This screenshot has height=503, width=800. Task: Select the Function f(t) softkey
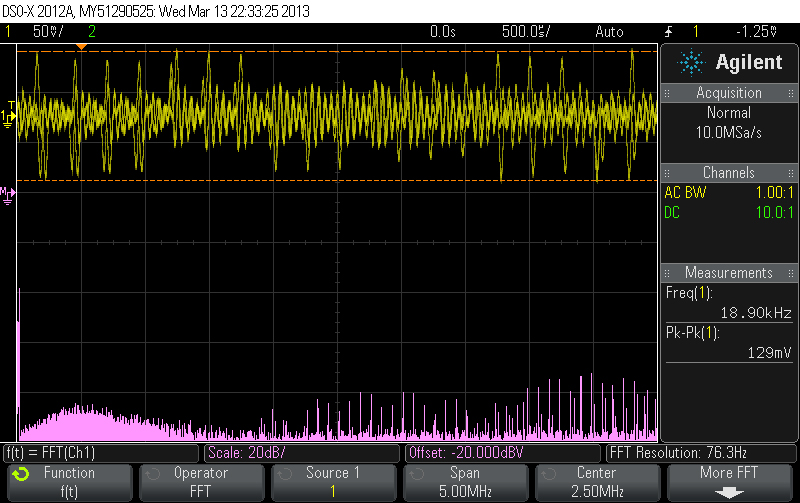point(70,482)
